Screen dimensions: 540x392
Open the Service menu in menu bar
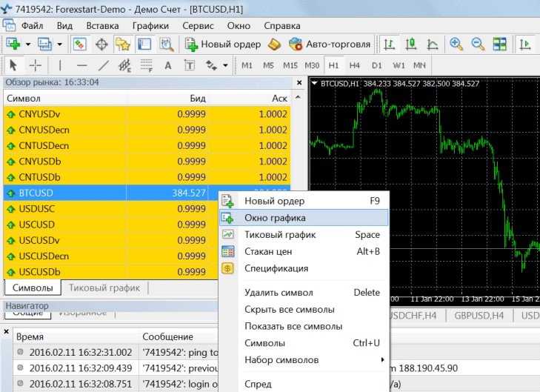pos(198,24)
